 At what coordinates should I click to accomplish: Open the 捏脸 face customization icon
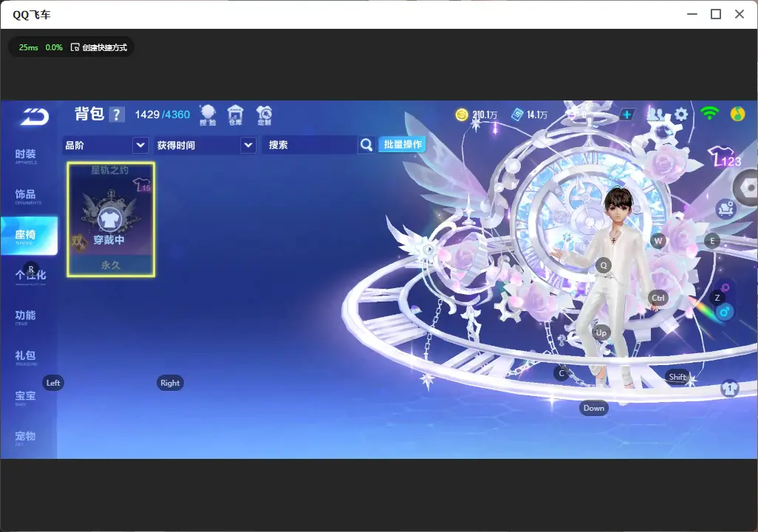[x=208, y=115]
